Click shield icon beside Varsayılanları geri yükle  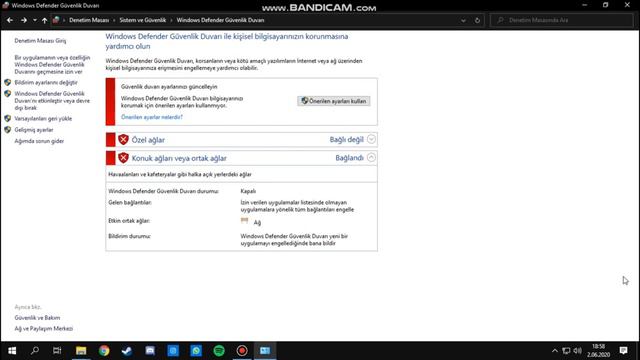click(7, 119)
